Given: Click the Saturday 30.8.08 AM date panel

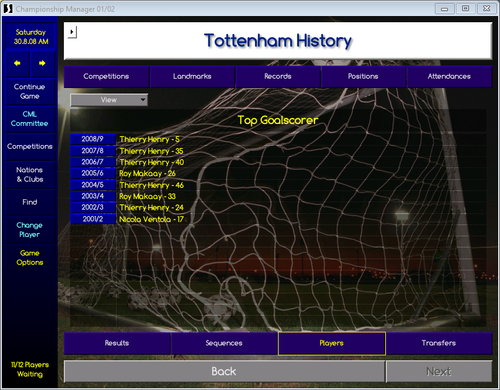Looking at the screenshot, I should point(31,37).
